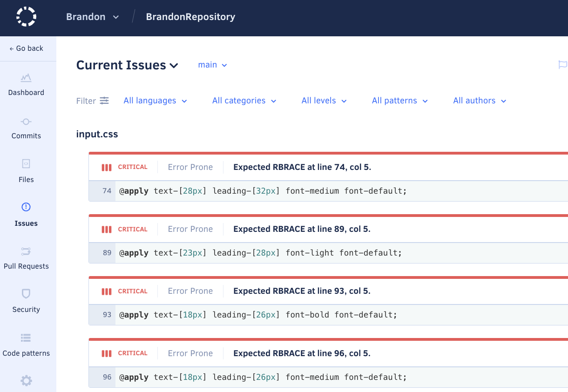Open settings with the gear icon

coord(26,380)
